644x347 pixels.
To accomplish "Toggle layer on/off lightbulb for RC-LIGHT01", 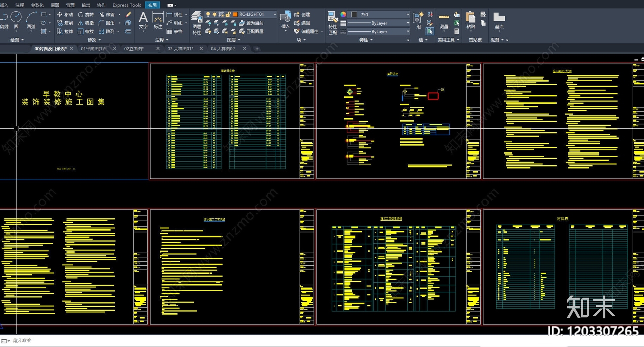I will pos(208,14).
